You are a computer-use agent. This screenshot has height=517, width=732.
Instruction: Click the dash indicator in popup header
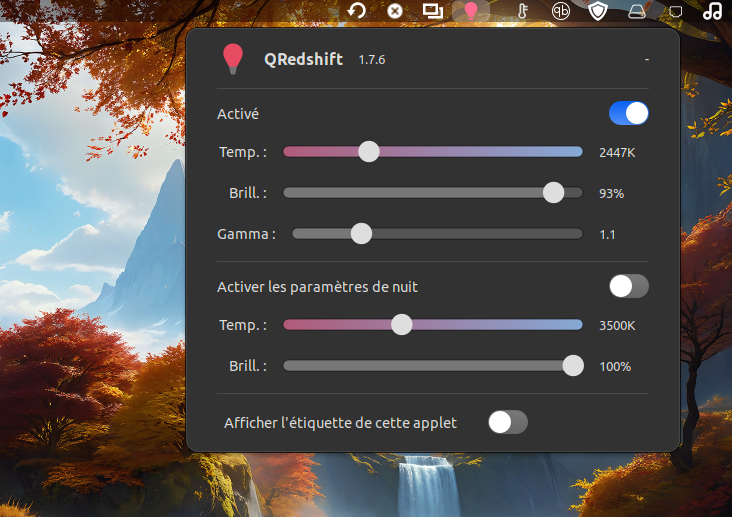[647, 60]
